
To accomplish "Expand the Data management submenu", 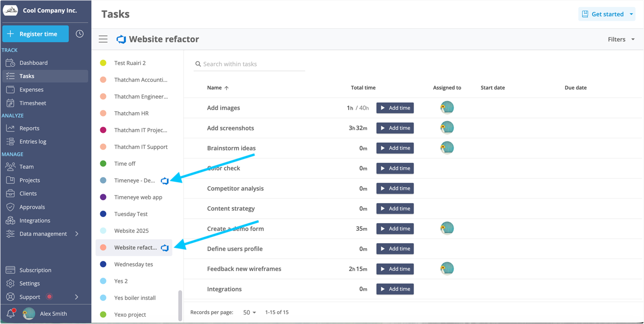I will pos(77,234).
